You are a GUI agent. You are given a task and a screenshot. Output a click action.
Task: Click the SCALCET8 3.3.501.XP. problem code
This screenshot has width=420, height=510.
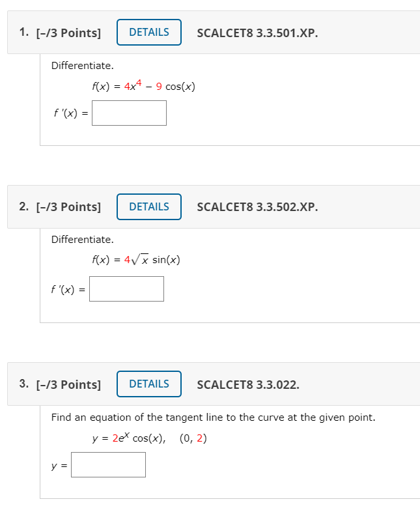coord(257,33)
